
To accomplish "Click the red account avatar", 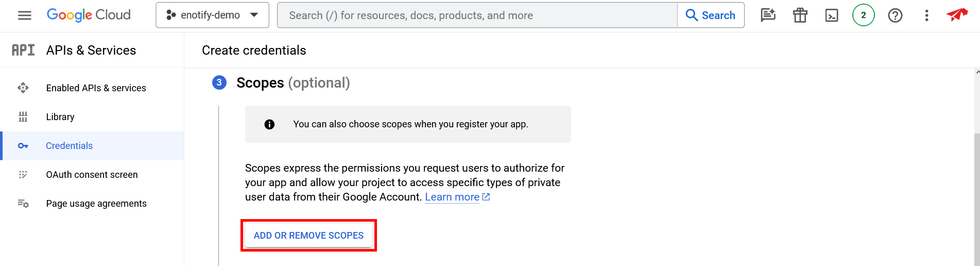I will point(957,15).
